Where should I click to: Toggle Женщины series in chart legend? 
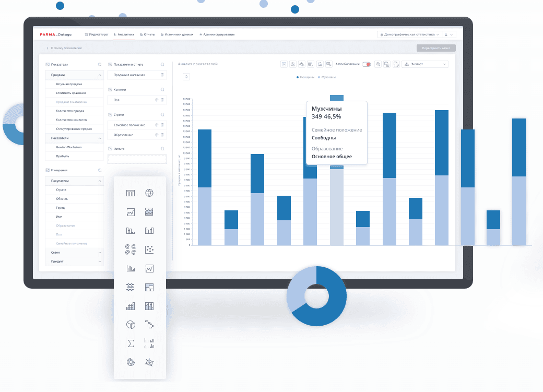pos(306,77)
